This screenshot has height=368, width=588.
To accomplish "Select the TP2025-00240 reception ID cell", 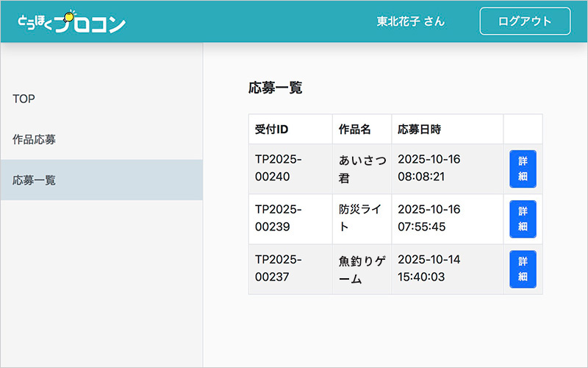I will [x=278, y=169].
